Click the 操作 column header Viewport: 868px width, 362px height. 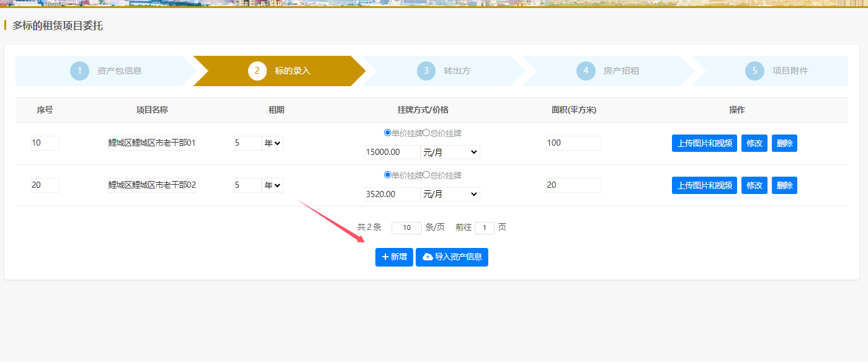737,110
